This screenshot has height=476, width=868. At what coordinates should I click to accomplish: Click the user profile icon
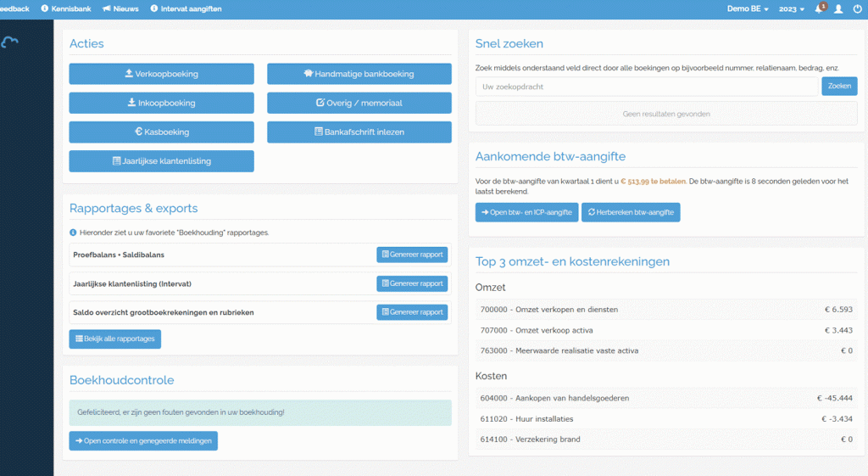[x=838, y=8]
